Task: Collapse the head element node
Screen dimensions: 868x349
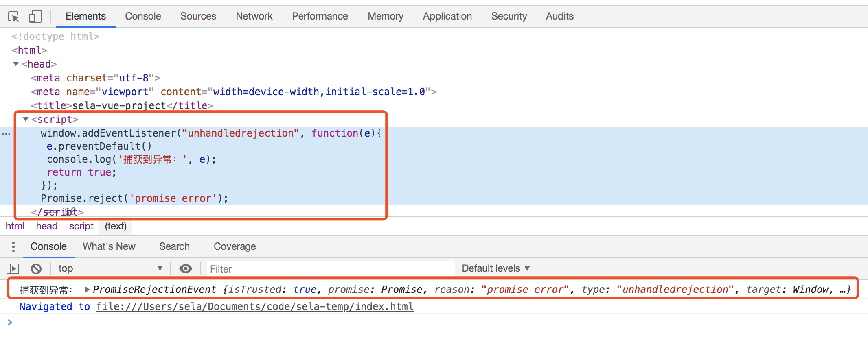Action: 16,64
